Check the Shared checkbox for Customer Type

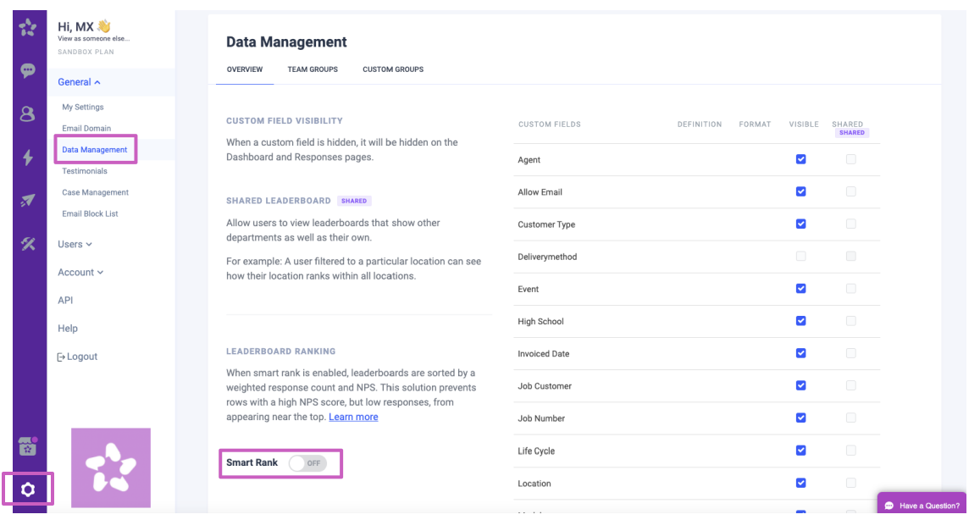(x=850, y=224)
